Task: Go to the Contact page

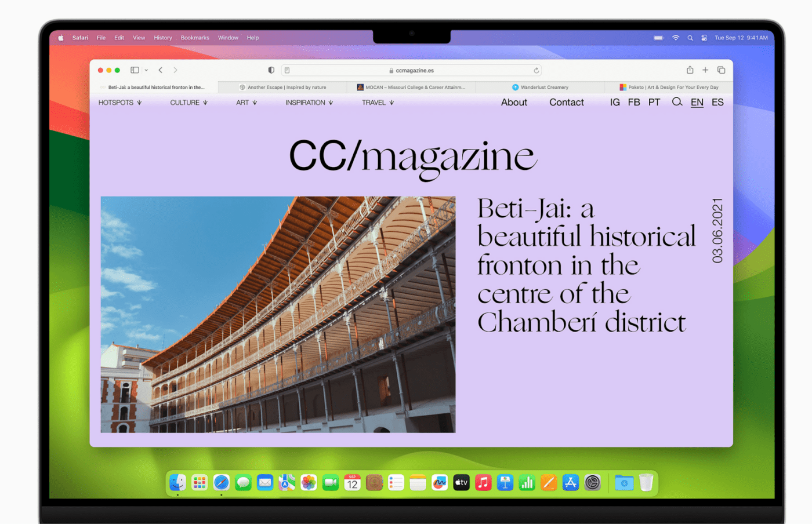Action: tap(567, 102)
